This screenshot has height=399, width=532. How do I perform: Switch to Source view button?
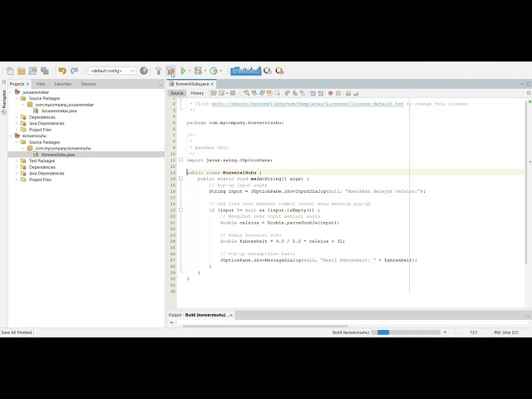point(177,93)
